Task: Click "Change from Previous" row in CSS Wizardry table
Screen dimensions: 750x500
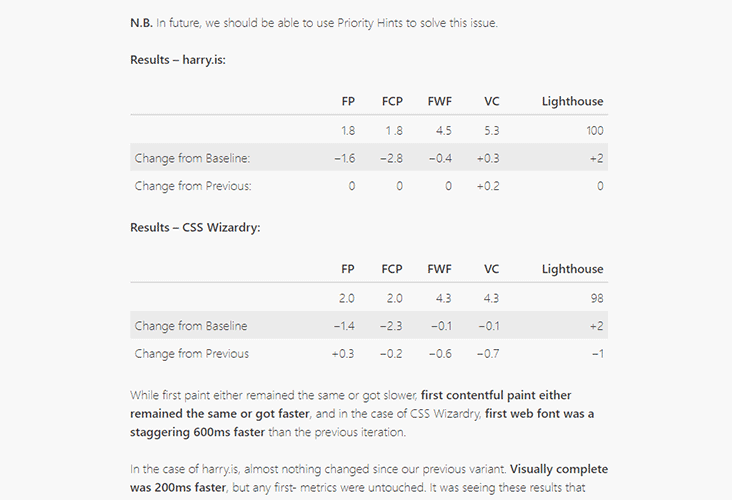Action: (191, 353)
